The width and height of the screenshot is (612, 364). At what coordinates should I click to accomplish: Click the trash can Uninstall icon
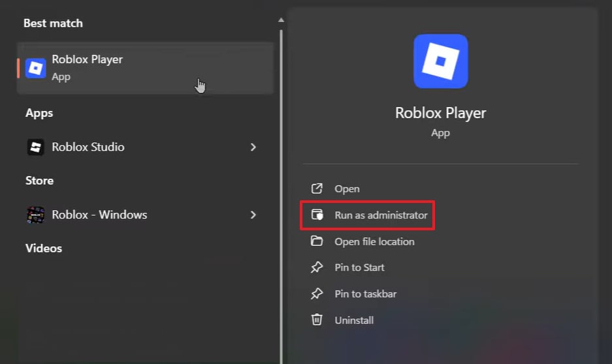tap(317, 320)
